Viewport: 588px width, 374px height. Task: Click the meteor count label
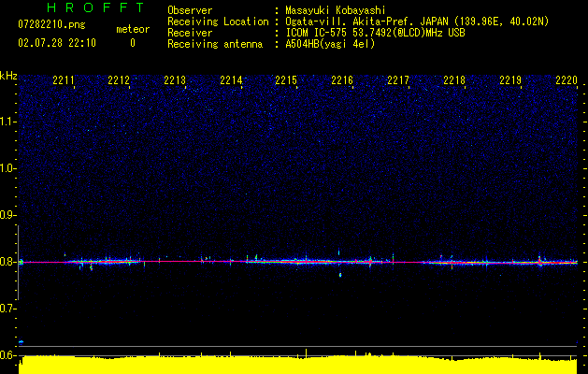tap(133, 29)
